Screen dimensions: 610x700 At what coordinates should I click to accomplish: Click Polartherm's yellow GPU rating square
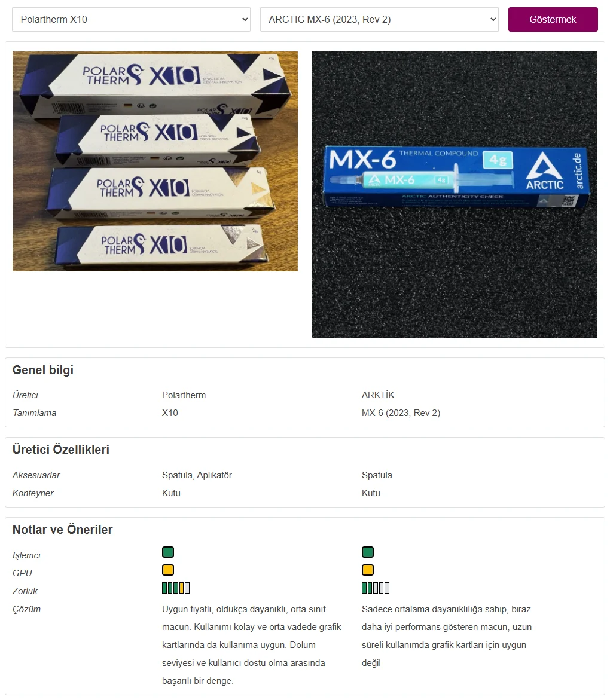(x=168, y=570)
